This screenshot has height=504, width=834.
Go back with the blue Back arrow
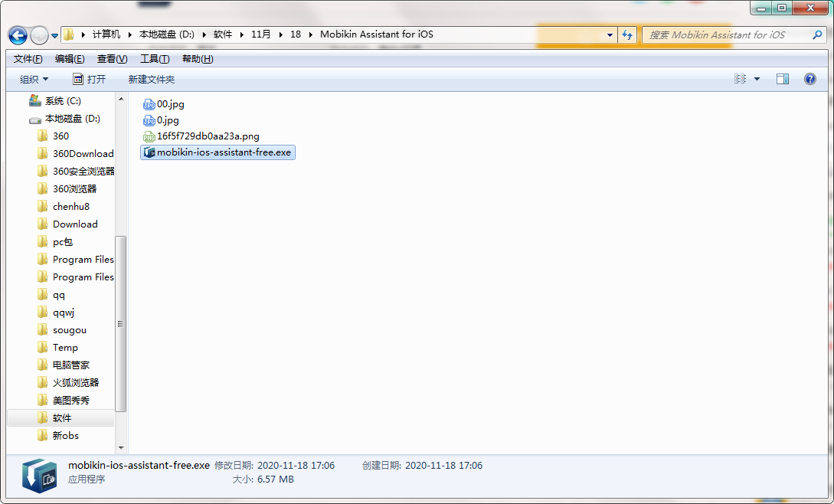tap(18, 36)
